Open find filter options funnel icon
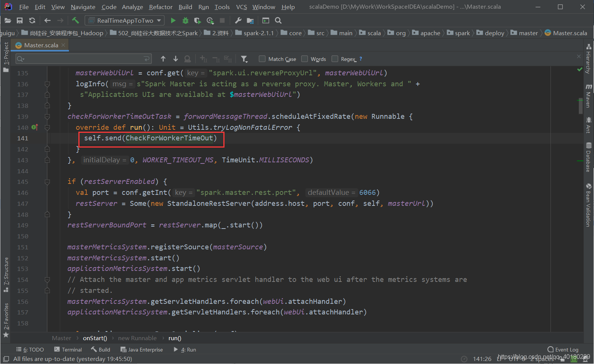Screen dimensions: 594x364 (x=244, y=59)
